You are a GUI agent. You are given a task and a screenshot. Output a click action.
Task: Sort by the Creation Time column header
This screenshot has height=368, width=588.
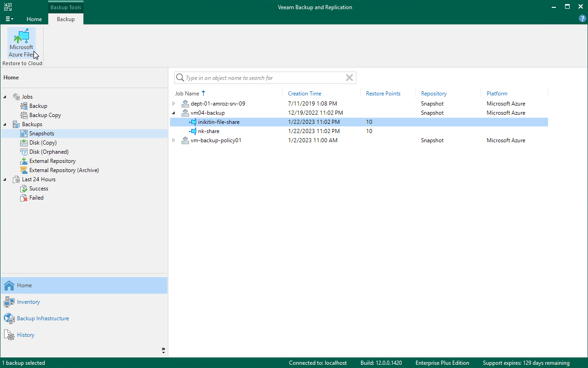click(x=305, y=94)
